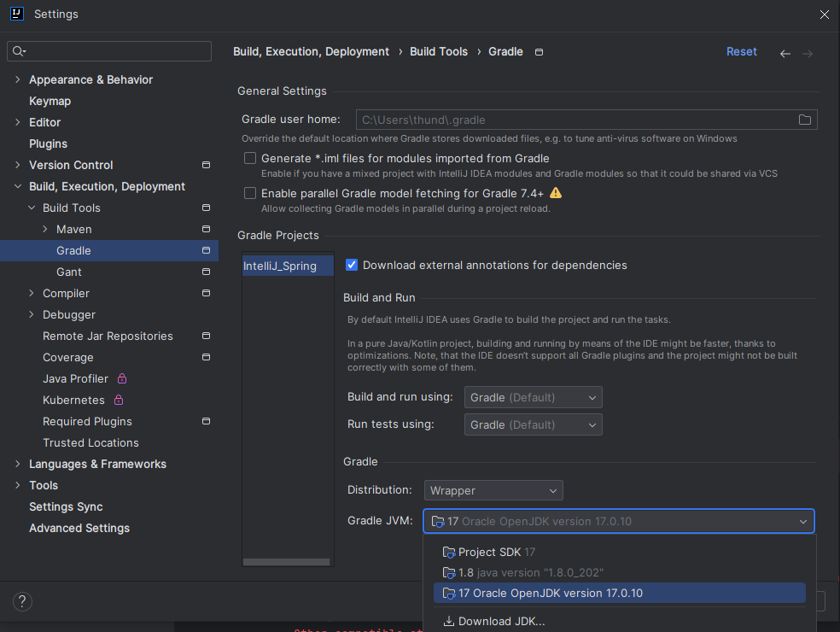
Task: Click the lock icon next to Java Profiler
Action: [x=122, y=378]
